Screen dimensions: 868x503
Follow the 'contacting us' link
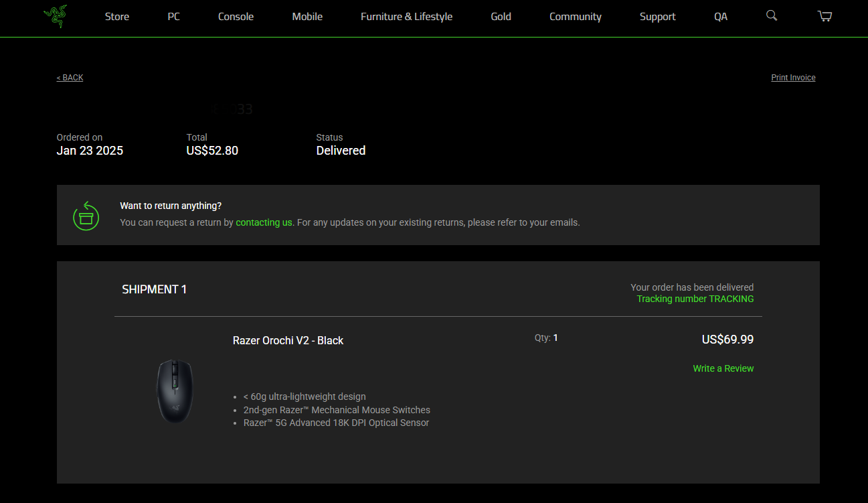pyautogui.click(x=264, y=222)
